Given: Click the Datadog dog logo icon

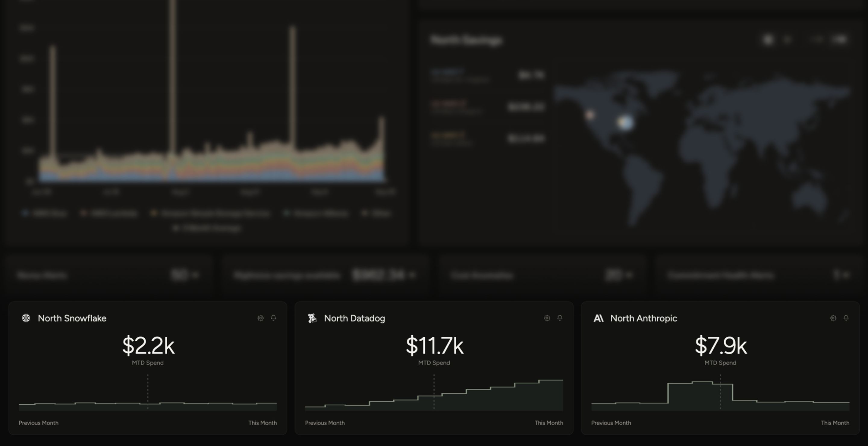Looking at the screenshot, I should pos(312,318).
